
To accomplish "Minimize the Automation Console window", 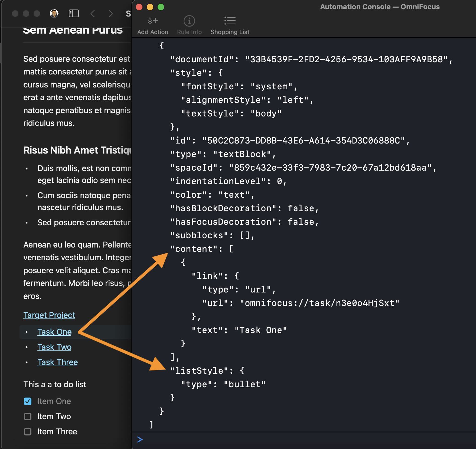I will point(150,7).
